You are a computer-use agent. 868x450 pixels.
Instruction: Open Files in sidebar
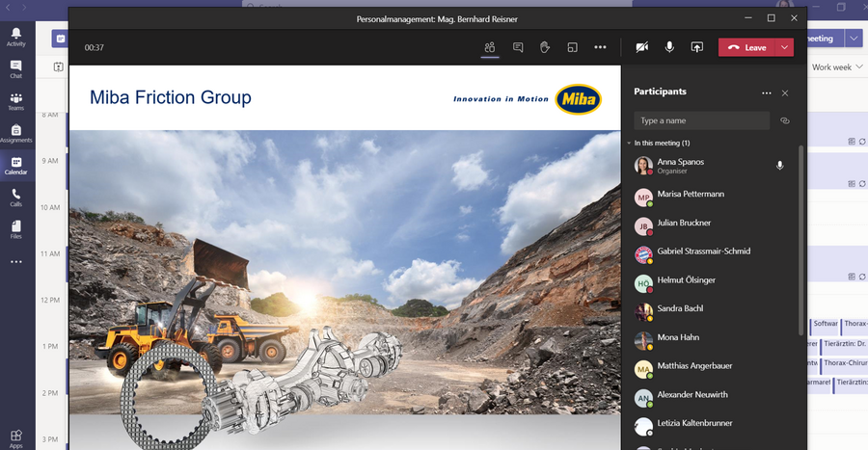[16, 229]
